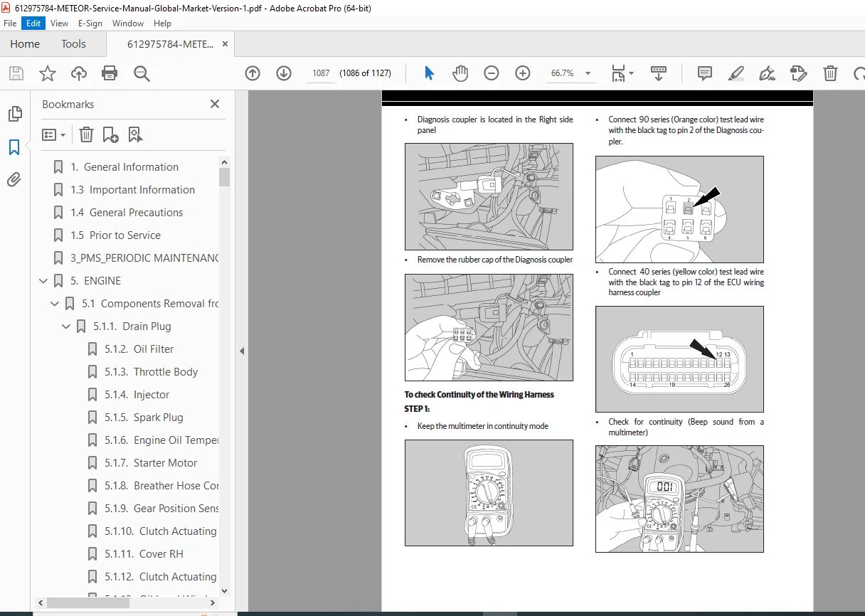This screenshot has width=865, height=616.
Task: Switch to the Tools tab
Action: (73, 44)
